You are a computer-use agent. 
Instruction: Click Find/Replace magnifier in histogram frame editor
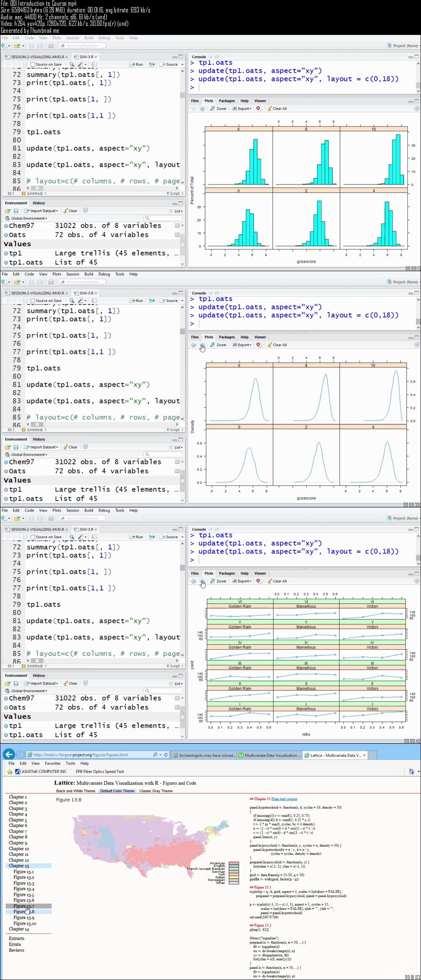(x=72, y=65)
